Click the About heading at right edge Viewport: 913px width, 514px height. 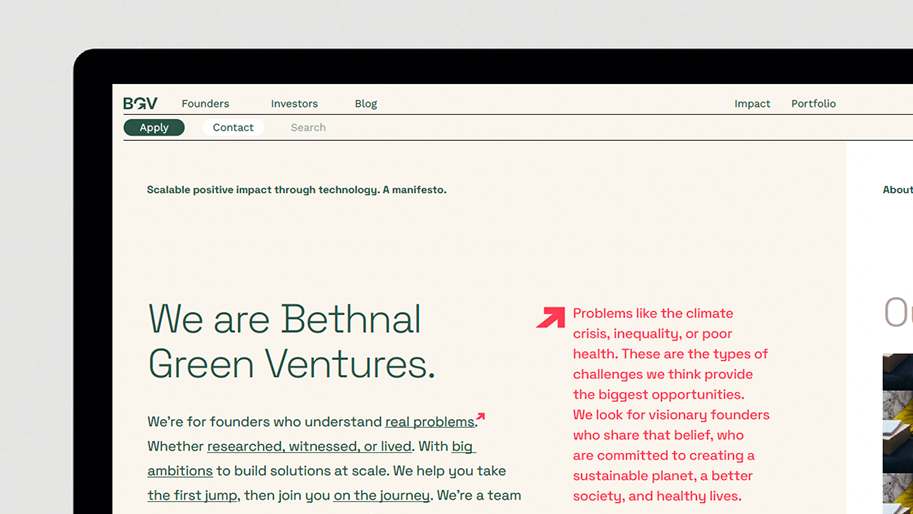[x=897, y=190]
